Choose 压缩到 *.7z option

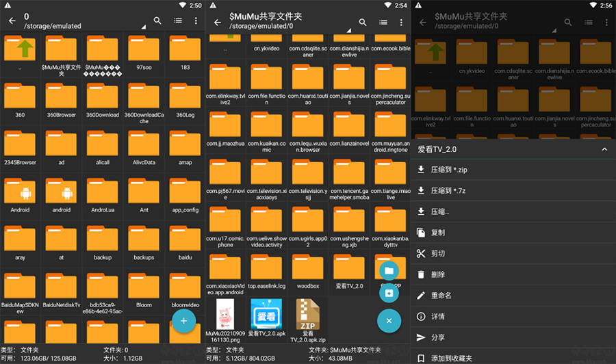pos(513,190)
